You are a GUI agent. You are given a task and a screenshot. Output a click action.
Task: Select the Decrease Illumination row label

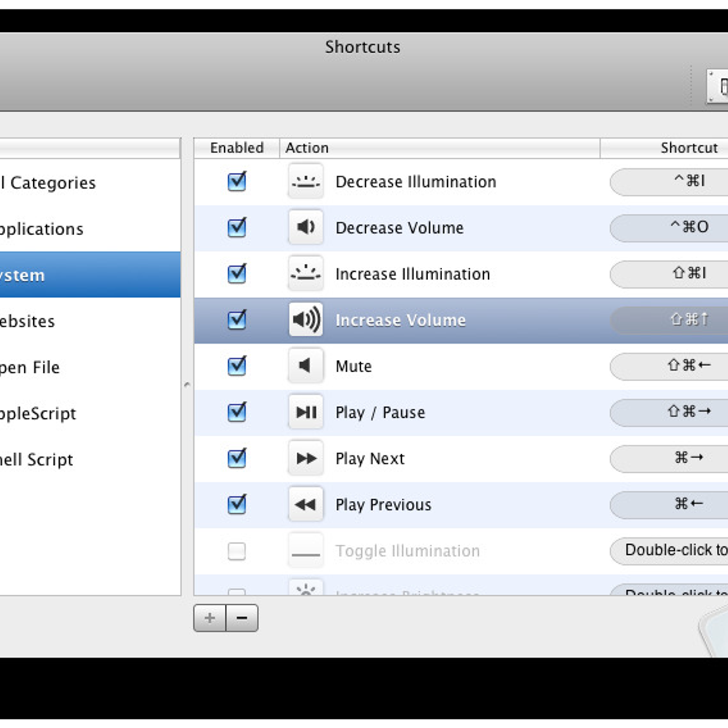(416, 182)
